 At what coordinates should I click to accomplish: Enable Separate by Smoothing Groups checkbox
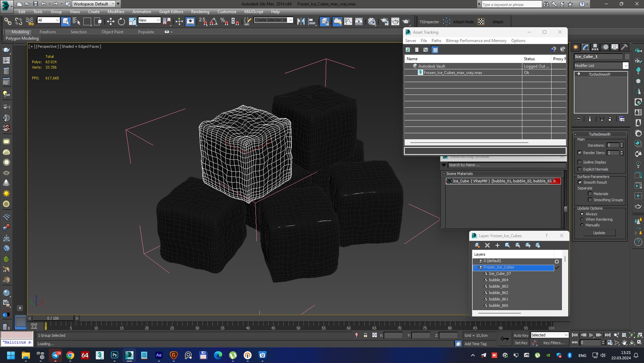pyautogui.click(x=590, y=200)
